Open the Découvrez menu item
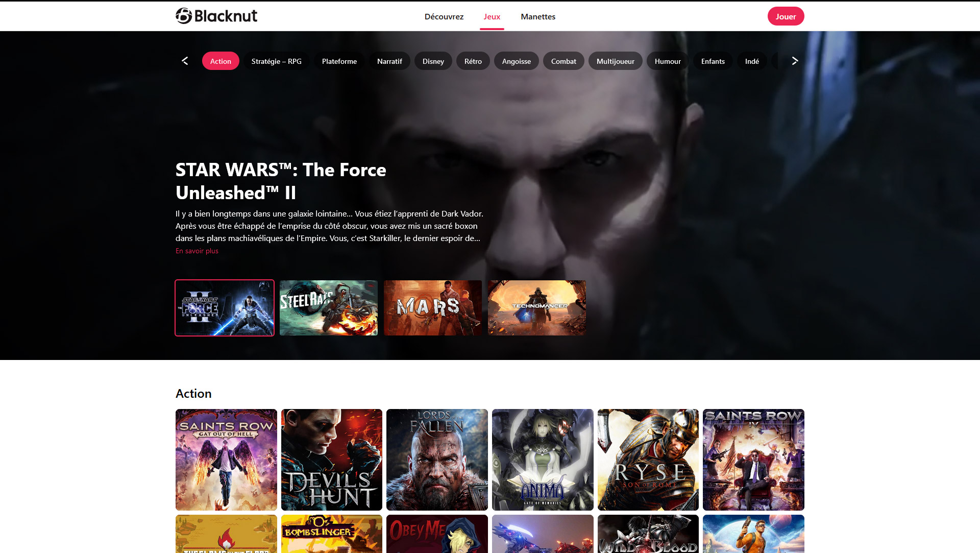This screenshot has height=553, width=980. (x=444, y=16)
